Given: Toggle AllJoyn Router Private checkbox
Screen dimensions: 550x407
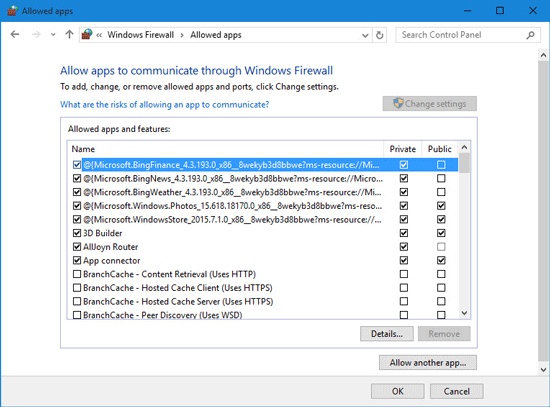Looking at the screenshot, I should [404, 247].
